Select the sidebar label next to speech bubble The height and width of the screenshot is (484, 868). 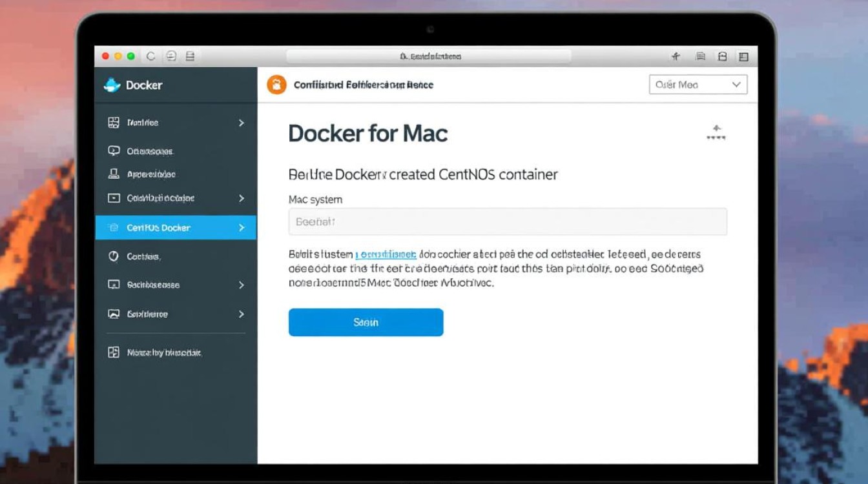click(x=150, y=152)
